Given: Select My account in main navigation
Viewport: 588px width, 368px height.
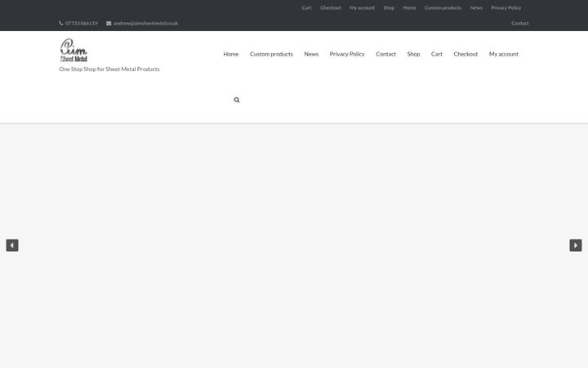Looking at the screenshot, I should [504, 54].
